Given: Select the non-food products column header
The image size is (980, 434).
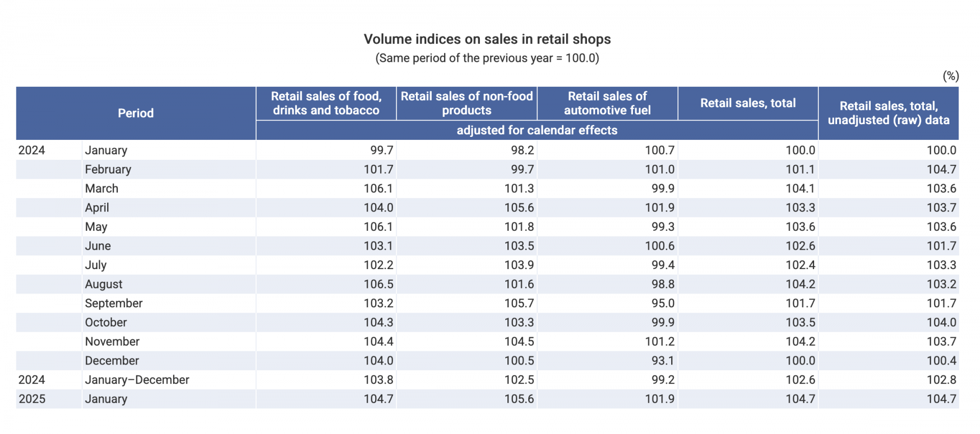Looking at the screenshot, I should tap(467, 103).
